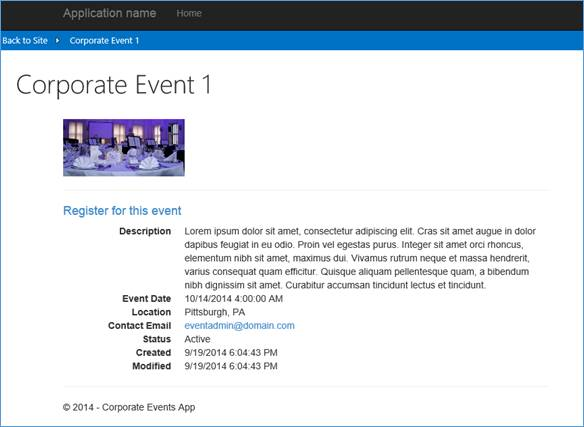
Task: Click the 2014 Corporate Events App footer
Action: pyautogui.click(x=129, y=407)
